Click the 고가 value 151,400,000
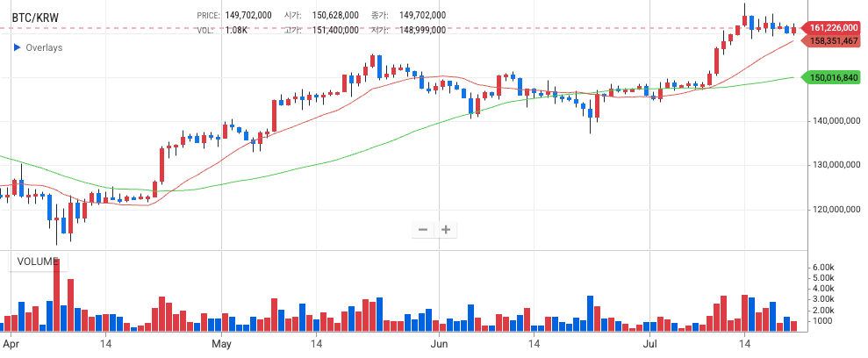This screenshot has height=358, width=868. point(335,30)
